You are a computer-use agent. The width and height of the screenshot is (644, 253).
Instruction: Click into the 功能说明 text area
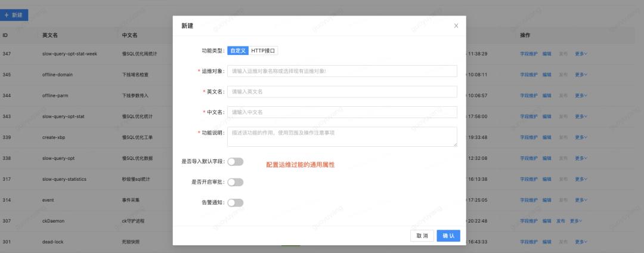342,137
